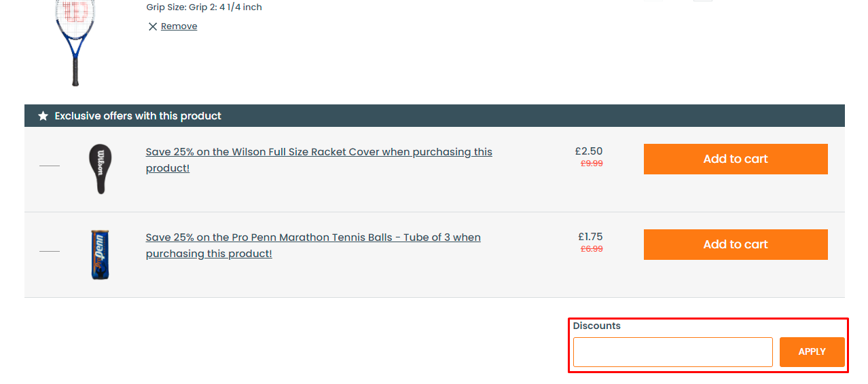Click the crossed-out £9.99 price
This screenshot has width=868, height=384.
click(591, 164)
